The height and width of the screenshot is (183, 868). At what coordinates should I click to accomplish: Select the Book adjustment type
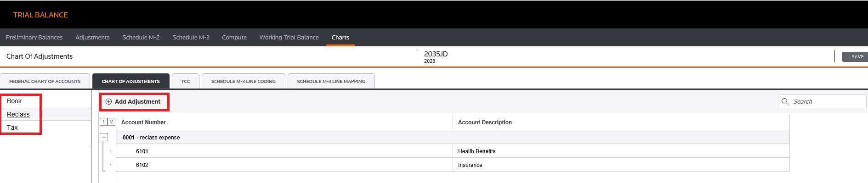[14, 101]
